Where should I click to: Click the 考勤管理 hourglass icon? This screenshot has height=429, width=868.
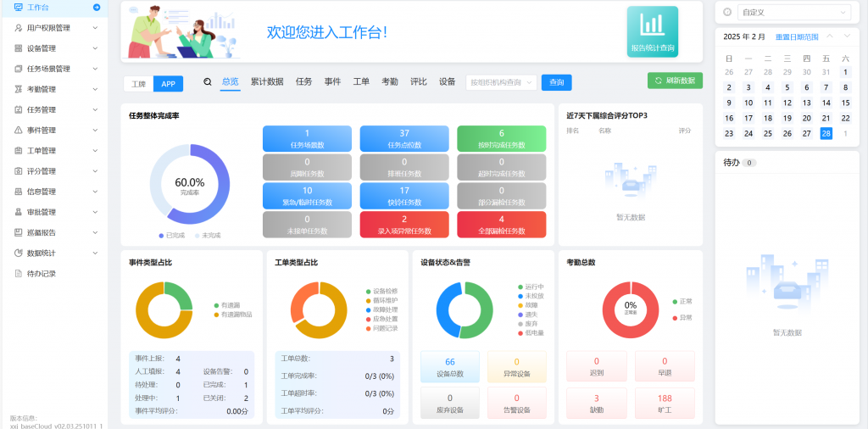(x=19, y=89)
